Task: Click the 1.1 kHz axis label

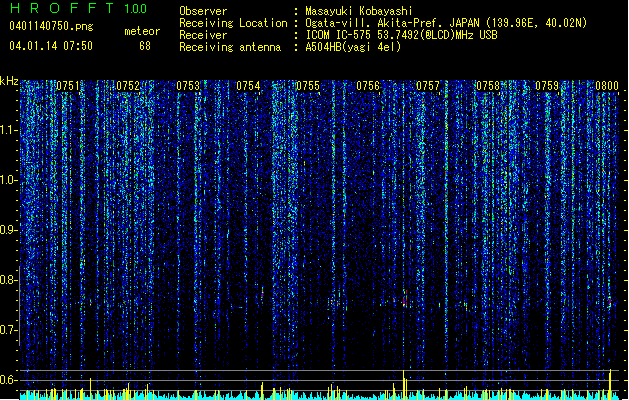Action: [x=9, y=130]
